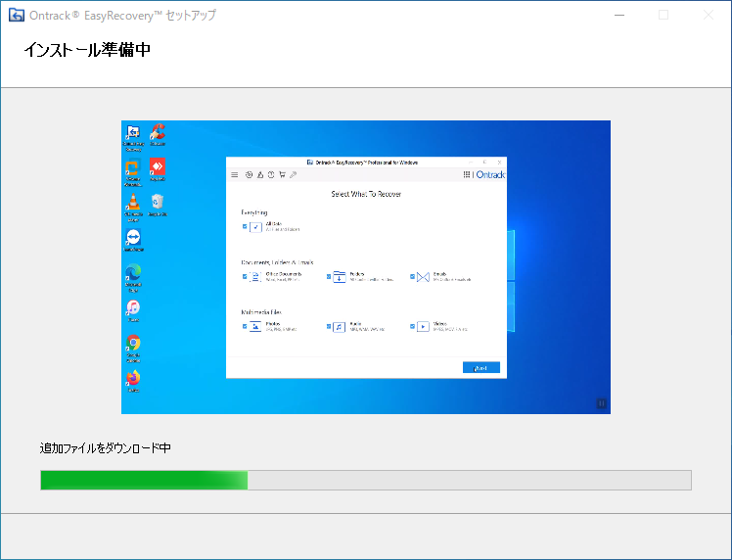Click the VLC cone icon on preview desktop

133,203
